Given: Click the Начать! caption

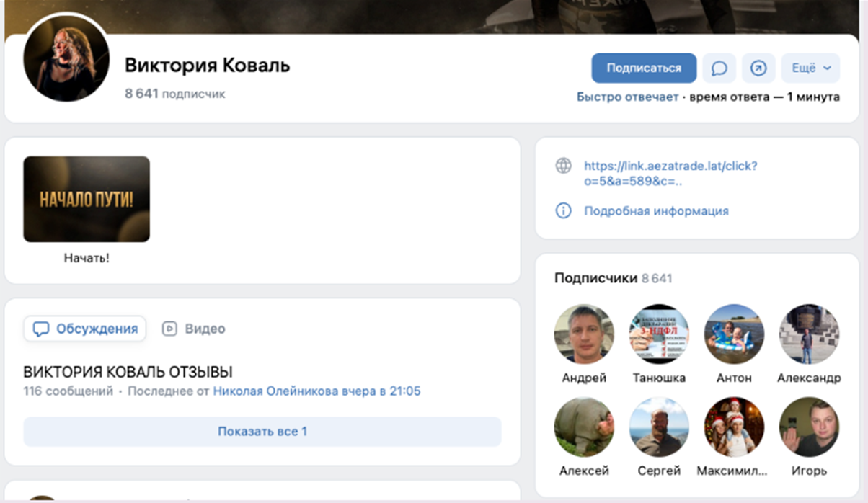Looking at the screenshot, I should click(87, 257).
